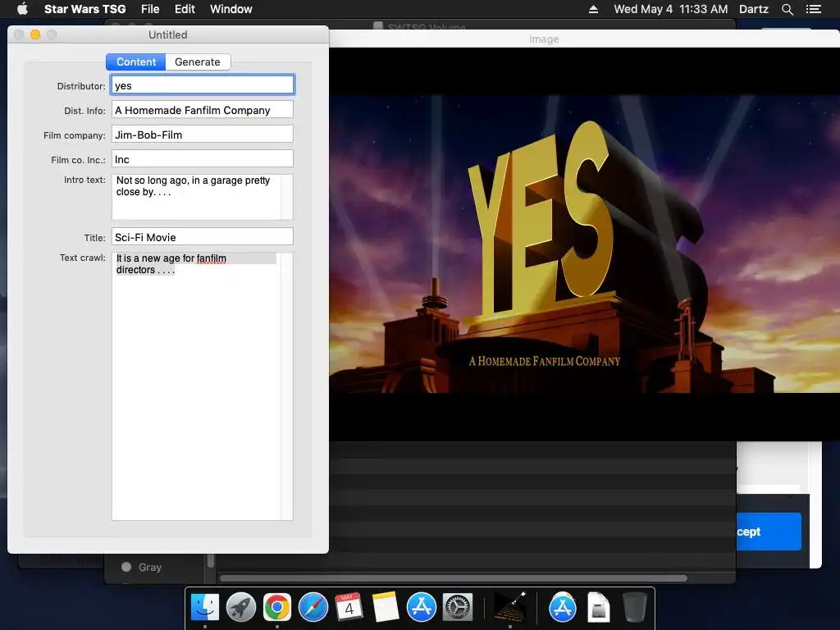Click inside the Text crawl text area
840x630 pixels.
point(196,386)
